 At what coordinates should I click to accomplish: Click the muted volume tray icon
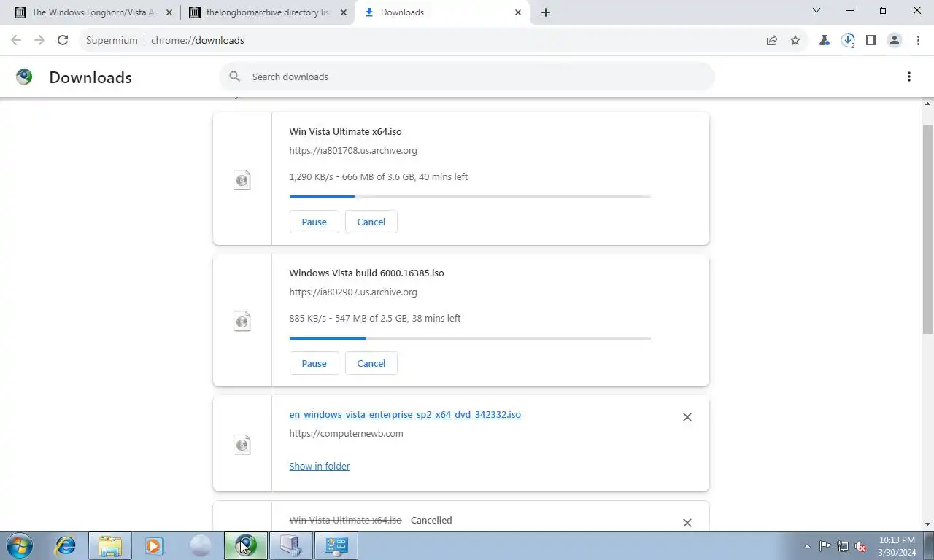(x=860, y=546)
